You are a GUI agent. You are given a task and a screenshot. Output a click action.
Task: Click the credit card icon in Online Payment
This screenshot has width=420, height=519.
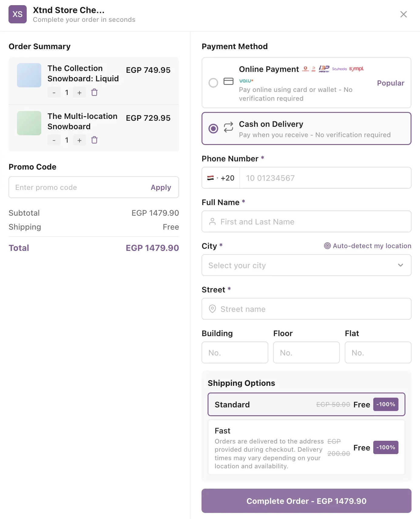(x=229, y=81)
